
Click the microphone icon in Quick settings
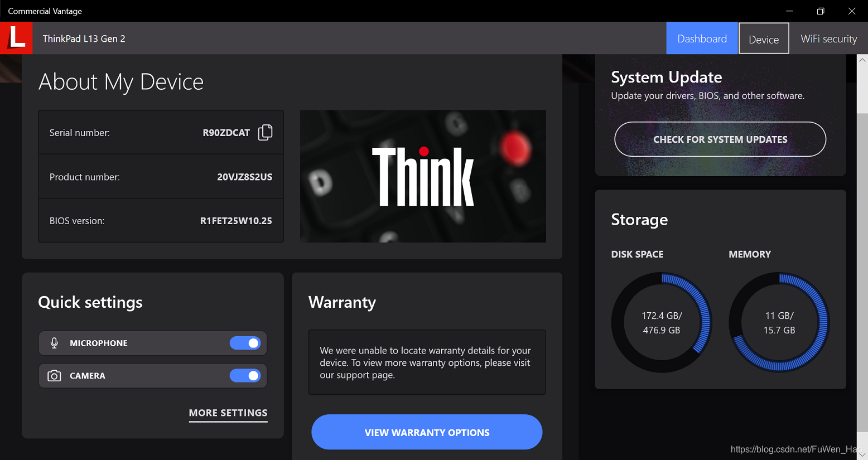54,343
